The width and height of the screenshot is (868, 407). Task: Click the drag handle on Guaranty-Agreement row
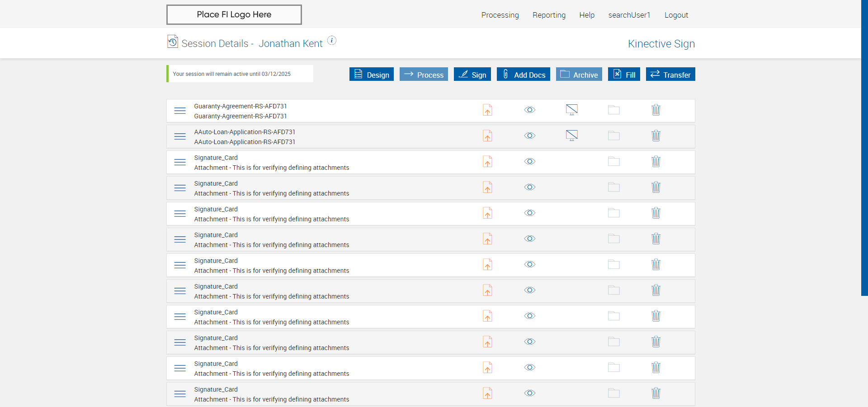pyautogui.click(x=180, y=111)
